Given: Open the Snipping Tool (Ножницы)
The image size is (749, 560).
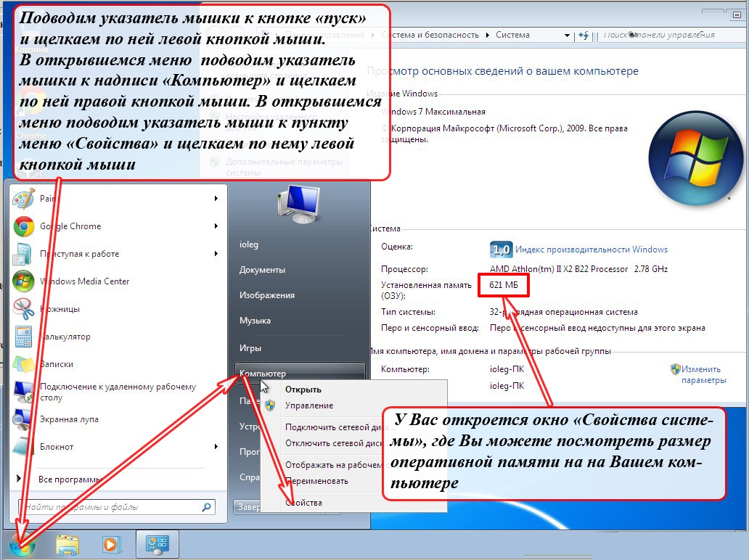Looking at the screenshot, I should click(117, 309).
